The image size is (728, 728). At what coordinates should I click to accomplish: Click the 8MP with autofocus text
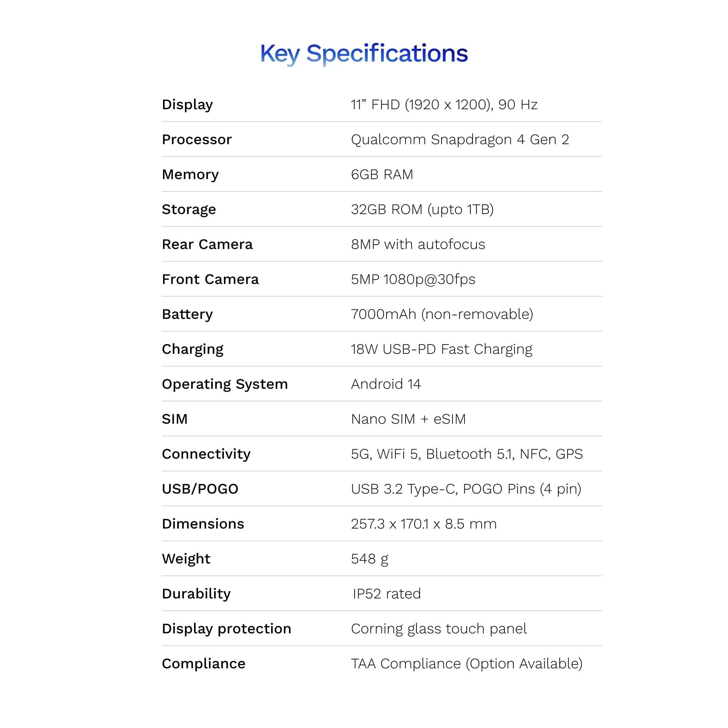(x=418, y=244)
